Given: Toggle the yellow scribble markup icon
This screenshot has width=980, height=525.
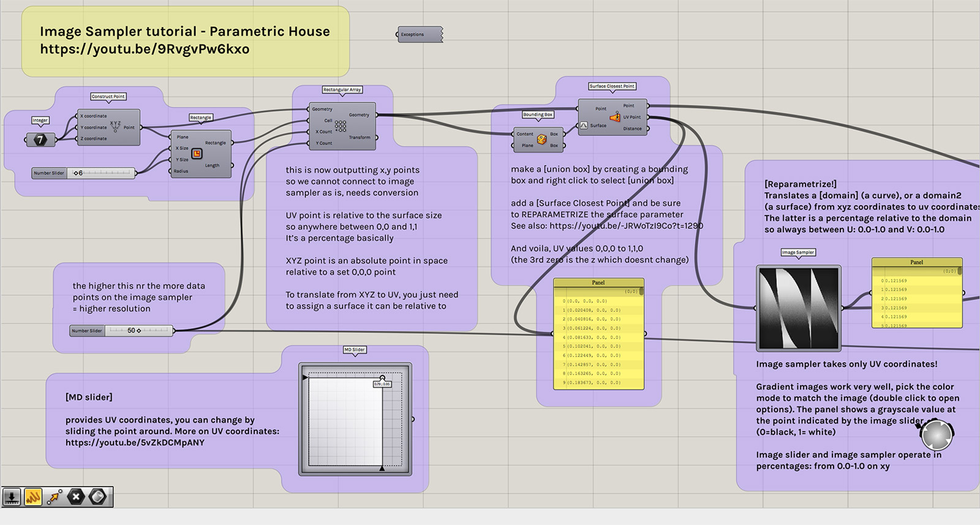Looking at the screenshot, I should pos(33,497).
